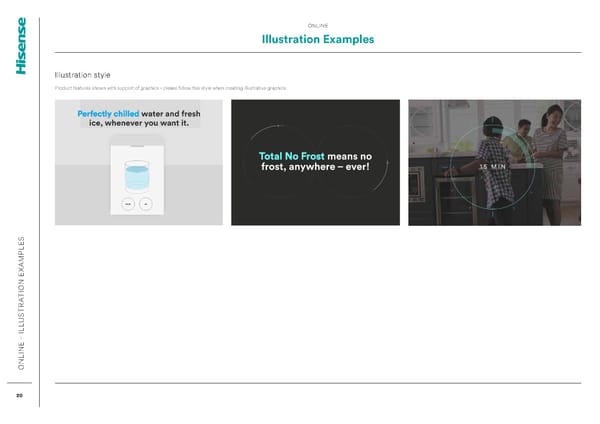Image resolution: width=600 pixels, height=424 pixels.
Task: Click the "frost, anywhere – ever!" text line
Action: tap(315, 168)
